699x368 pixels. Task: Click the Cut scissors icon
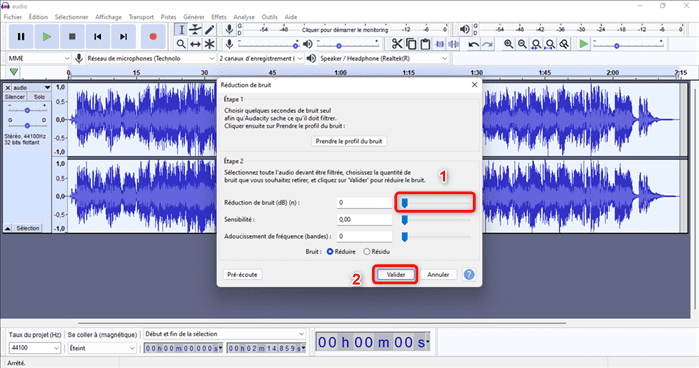[397, 44]
